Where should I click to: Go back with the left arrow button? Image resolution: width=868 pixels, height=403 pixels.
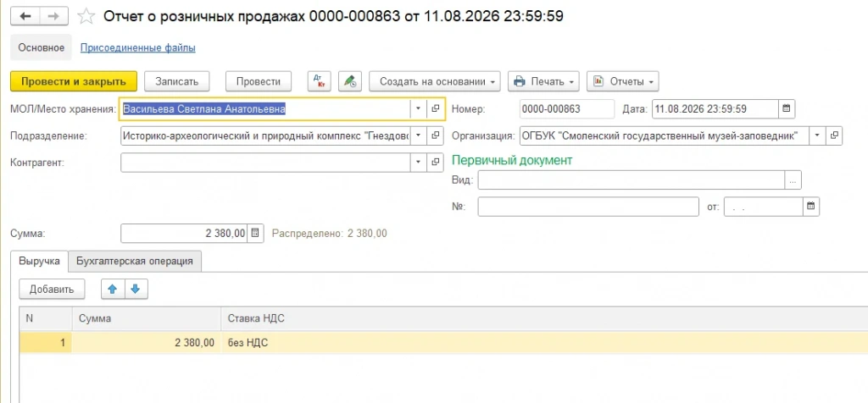point(25,17)
